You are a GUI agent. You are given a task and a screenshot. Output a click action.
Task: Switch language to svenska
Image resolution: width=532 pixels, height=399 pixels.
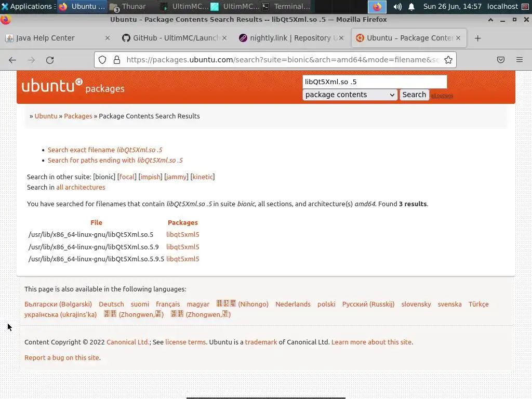tap(449, 304)
